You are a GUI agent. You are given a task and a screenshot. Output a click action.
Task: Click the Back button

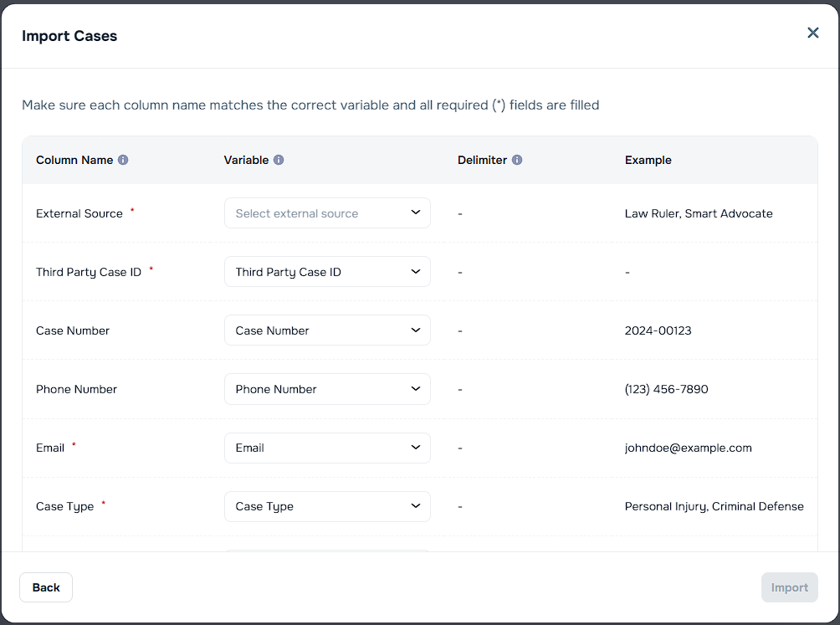tap(45, 587)
